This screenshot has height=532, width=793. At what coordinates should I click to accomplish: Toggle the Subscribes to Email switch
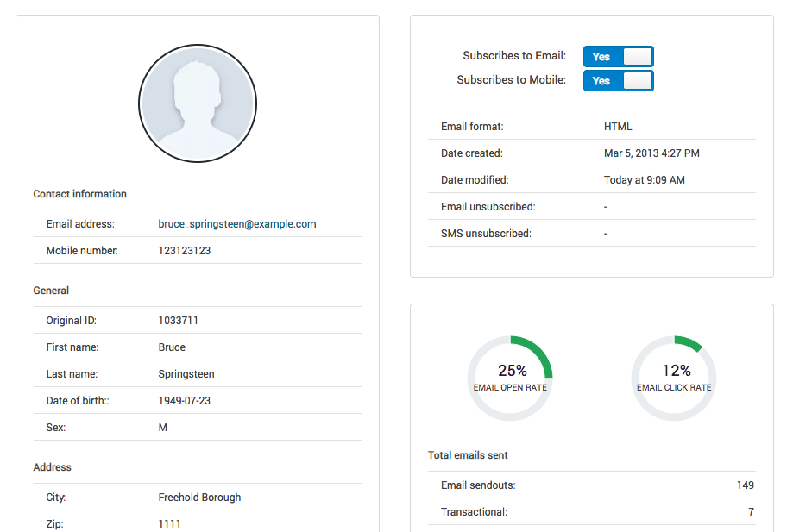(x=618, y=57)
